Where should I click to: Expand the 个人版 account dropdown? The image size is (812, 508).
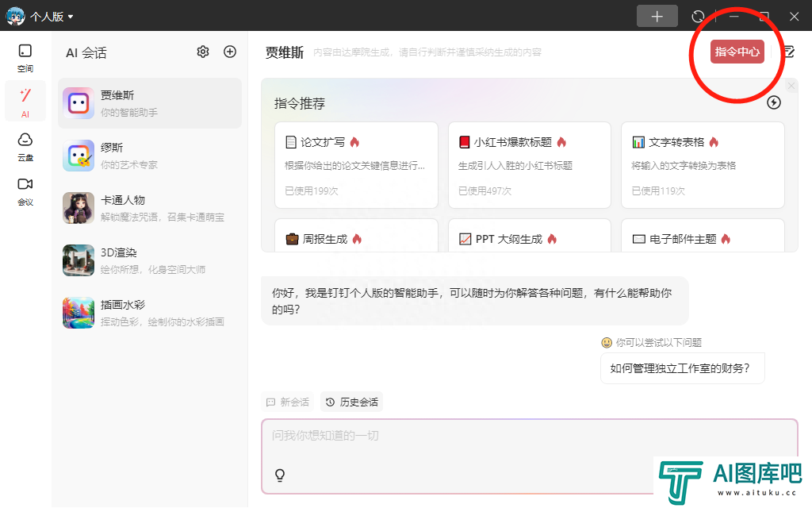click(52, 17)
